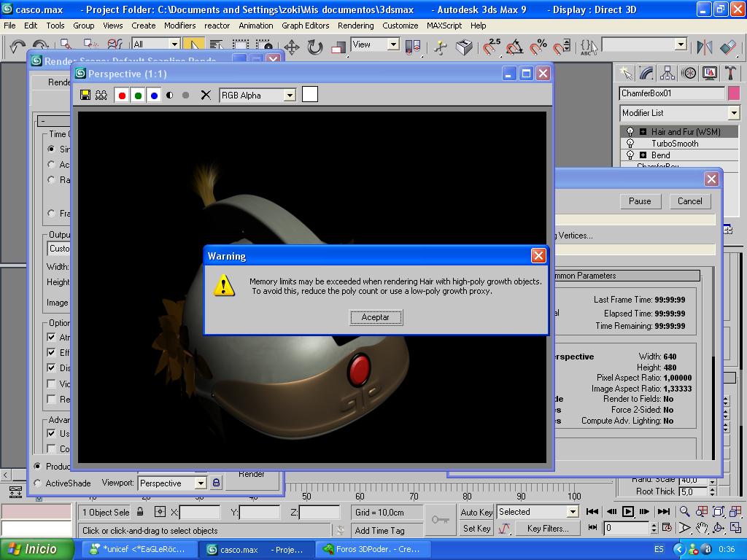Viewport: 747px width, 560px height.
Task: Select the Select and Move tool
Action: click(x=292, y=47)
